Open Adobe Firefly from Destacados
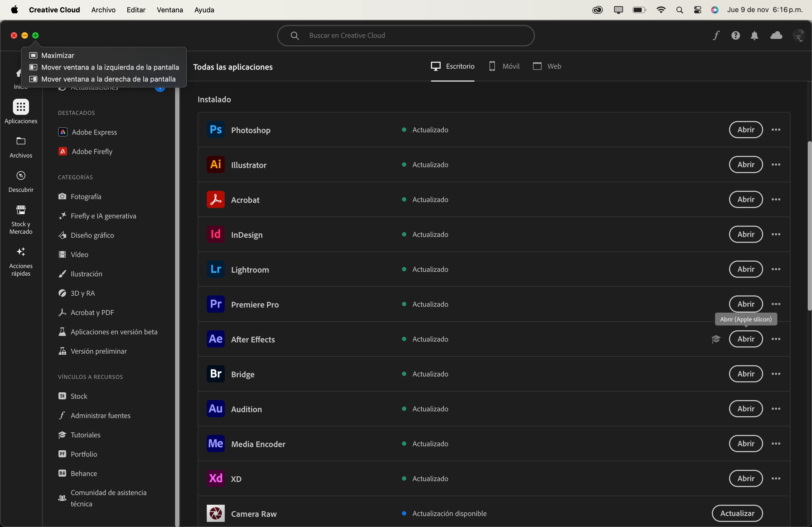The image size is (812, 527). [x=92, y=151]
